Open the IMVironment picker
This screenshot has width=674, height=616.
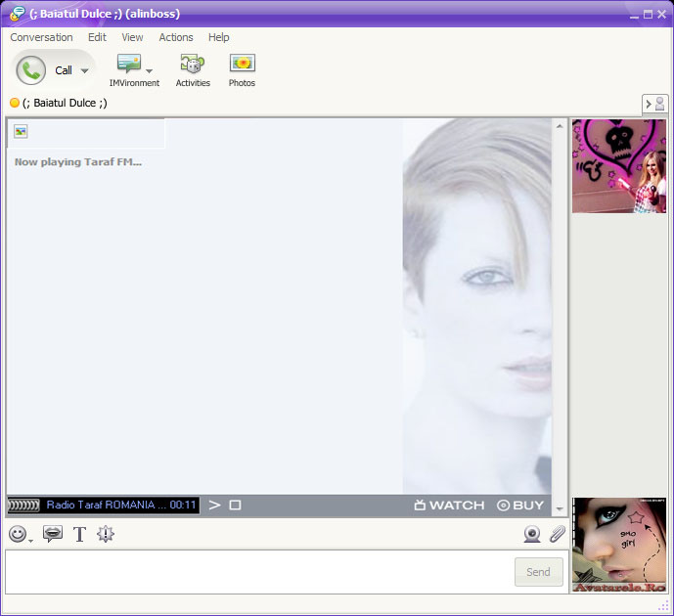click(129, 64)
